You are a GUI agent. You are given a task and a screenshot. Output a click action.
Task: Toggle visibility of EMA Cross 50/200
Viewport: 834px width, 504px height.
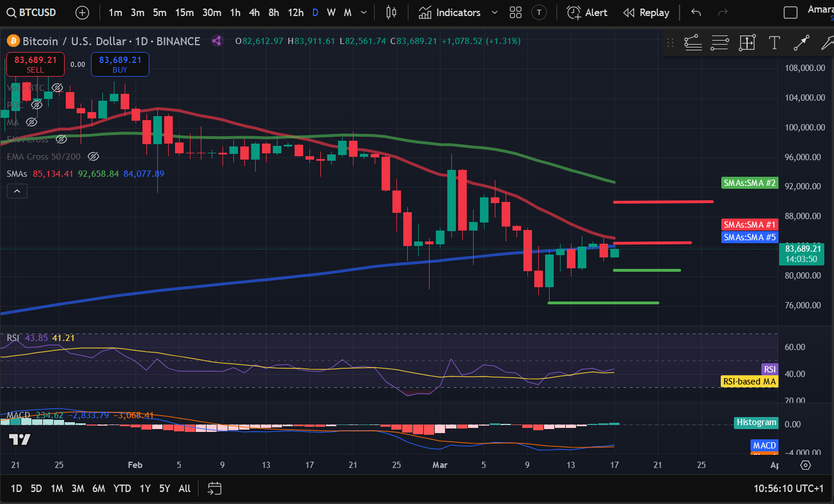tap(93, 156)
